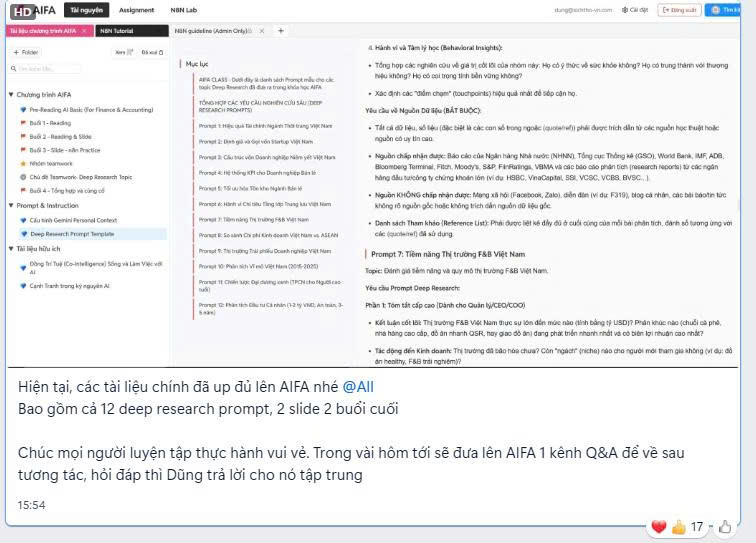Go to Prompt 8 ASEAN comparison link

269,235
